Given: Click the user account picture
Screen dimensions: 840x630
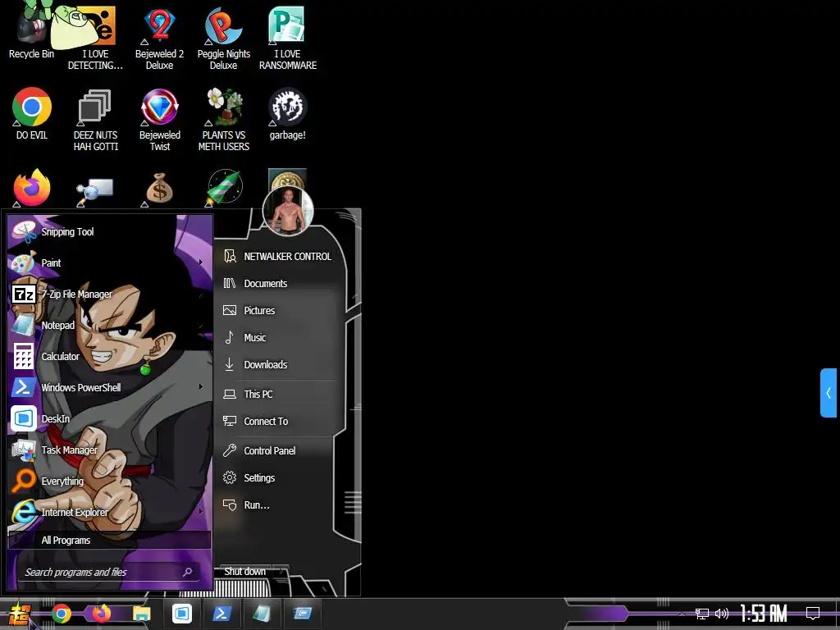Looking at the screenshot, I should [x=288, y=211].
